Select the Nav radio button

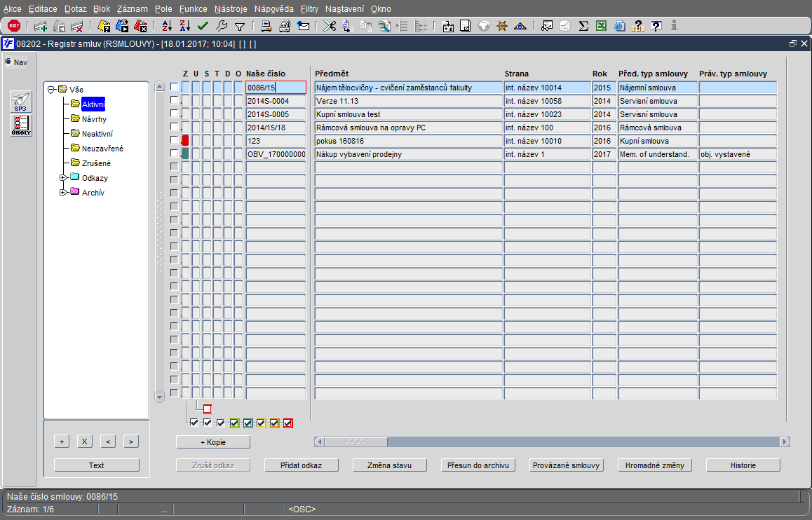(x=8, y=62)
